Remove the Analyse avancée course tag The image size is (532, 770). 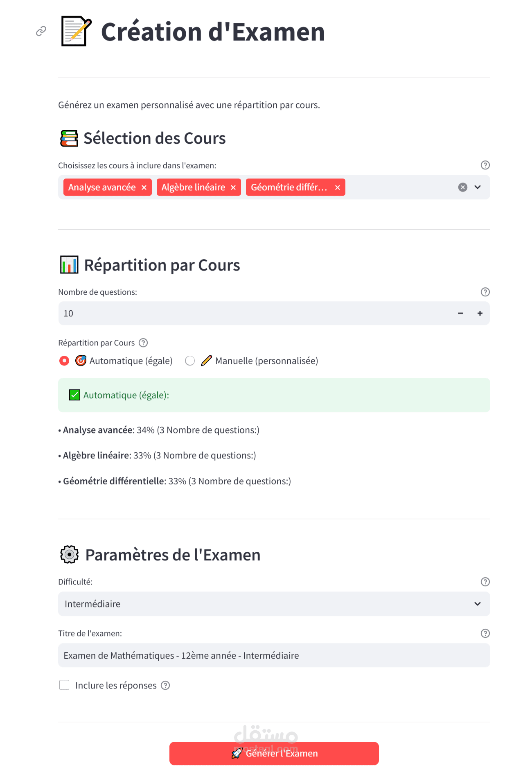[144, 187]
